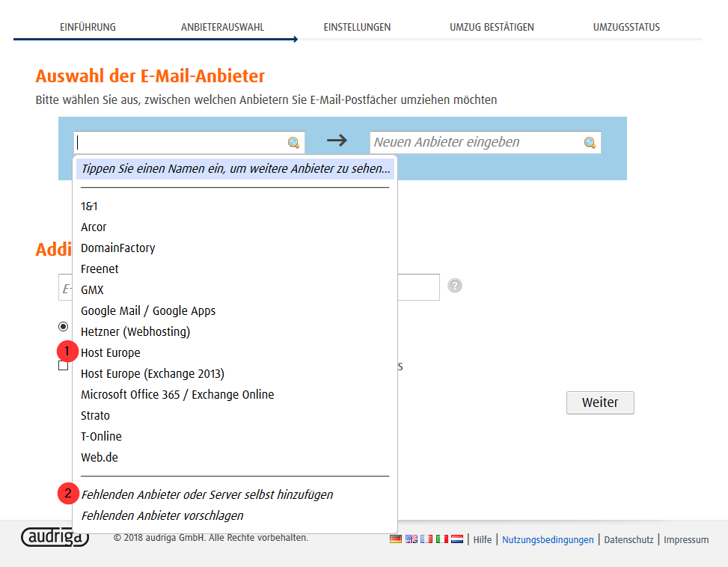Open the Nutzungsbedingungen link
The height and width of the screenshot is (567, 728).
548,539
